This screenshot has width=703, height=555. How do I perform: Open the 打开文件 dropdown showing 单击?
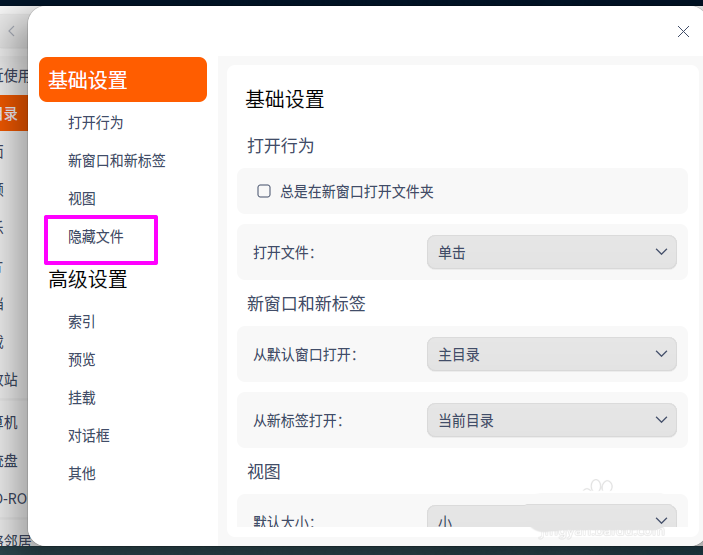pyautogui.click(x=551, y=253)
